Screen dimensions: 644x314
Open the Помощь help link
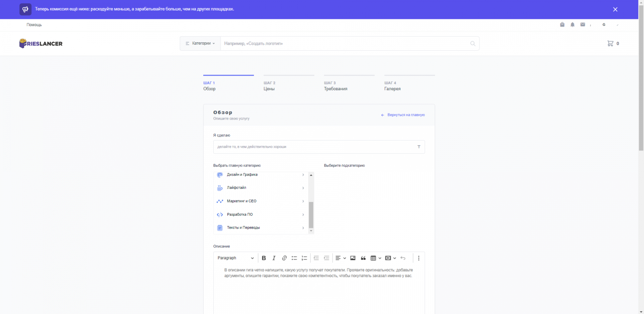pos(34,25)
